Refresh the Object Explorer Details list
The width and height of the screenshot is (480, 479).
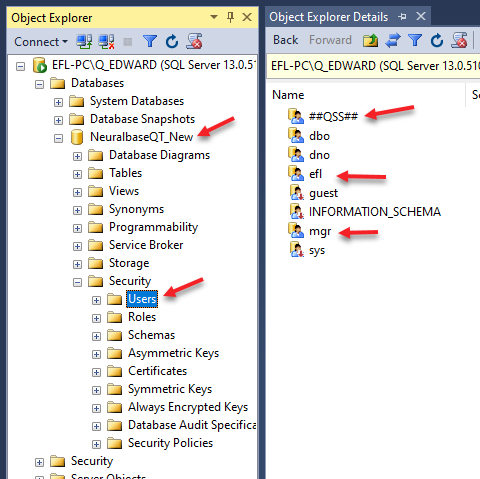[x=437, y=41]
